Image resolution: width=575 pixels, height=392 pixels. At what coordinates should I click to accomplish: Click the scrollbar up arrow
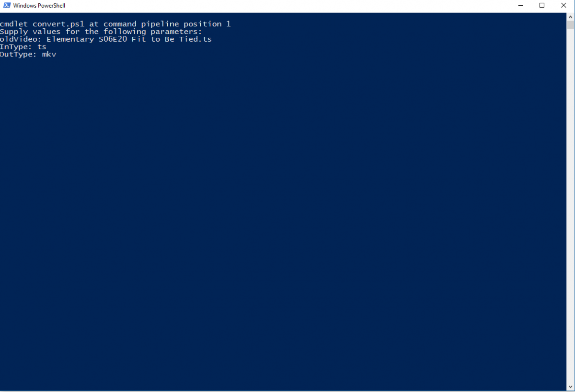(570, 16)
